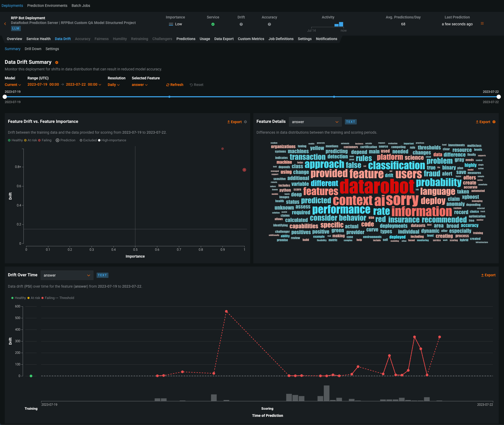This screenshot has width=504, height=425.
Task: Open the Drift Over Time answer dropdown
Action: click(x=67, y=275)
